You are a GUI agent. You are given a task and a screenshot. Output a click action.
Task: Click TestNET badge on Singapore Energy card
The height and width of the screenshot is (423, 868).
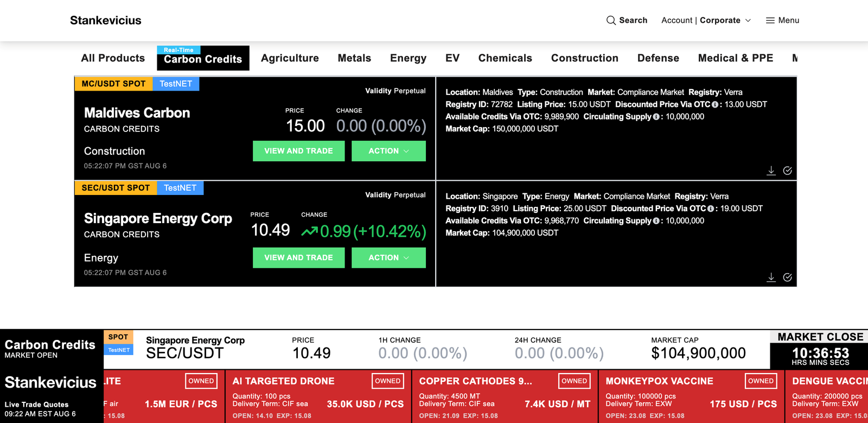[180, 188]
